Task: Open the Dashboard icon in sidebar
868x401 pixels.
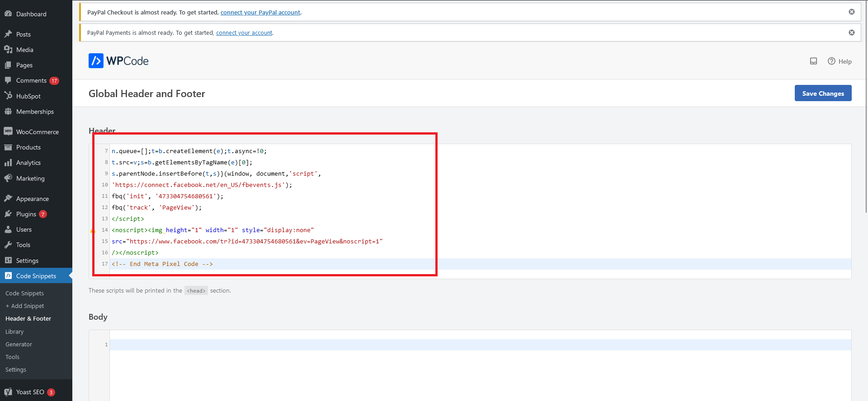Action: (x=8, y=14)
